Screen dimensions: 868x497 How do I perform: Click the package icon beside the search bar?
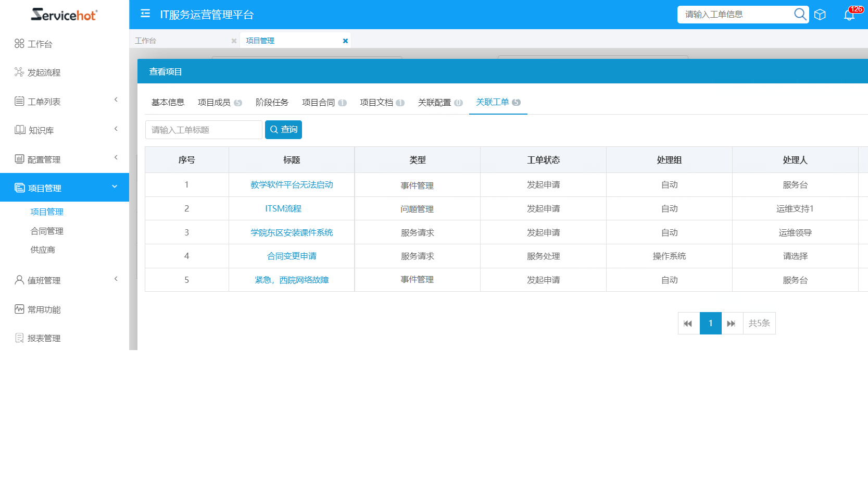point(820,14)
